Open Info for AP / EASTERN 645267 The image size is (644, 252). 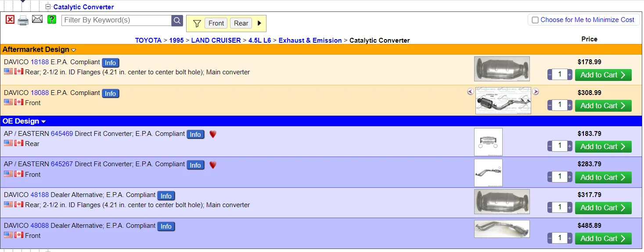point(195,165)
